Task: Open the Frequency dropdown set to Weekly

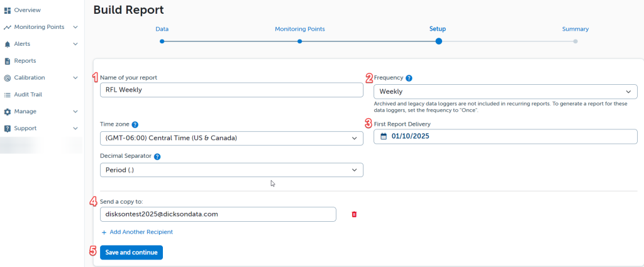Action: 505,92
